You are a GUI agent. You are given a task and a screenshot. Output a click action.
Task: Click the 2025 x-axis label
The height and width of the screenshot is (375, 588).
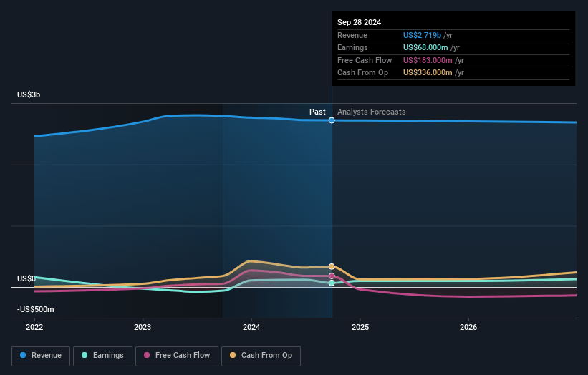[360, 328]
